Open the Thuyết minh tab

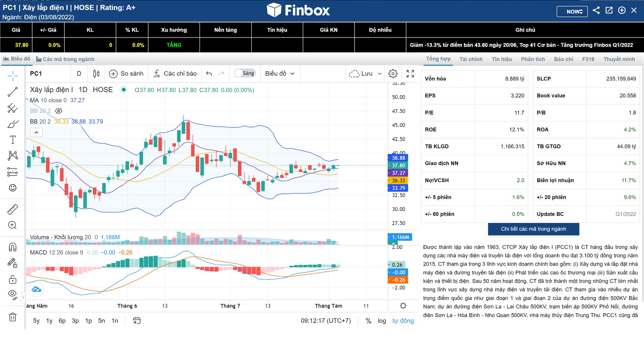coord(619,59)
